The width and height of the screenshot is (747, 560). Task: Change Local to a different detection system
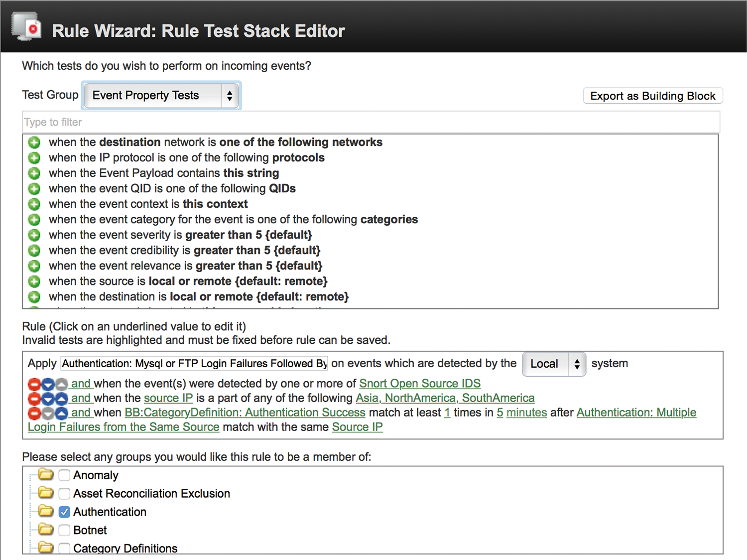point(553,364)
